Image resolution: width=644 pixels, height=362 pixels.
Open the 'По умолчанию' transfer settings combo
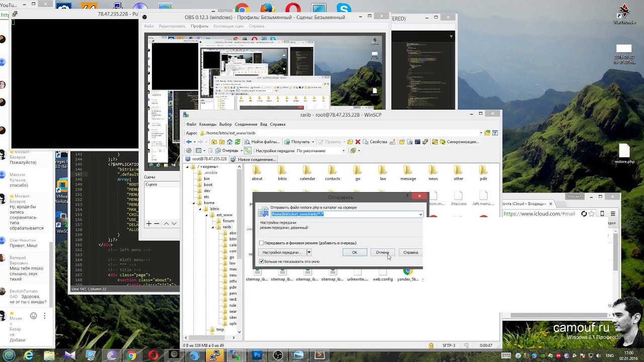320,150
